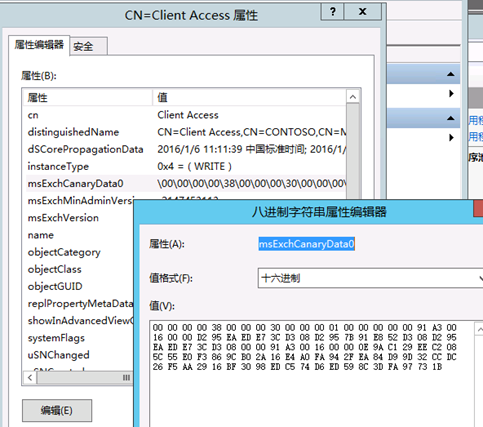Click inside the hex value text area

tap(312, 373)
